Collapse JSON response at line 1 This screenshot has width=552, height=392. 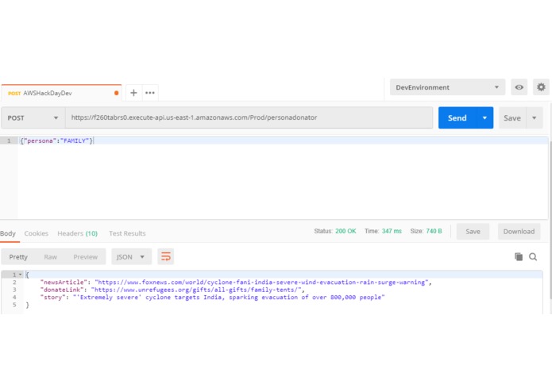20,275
